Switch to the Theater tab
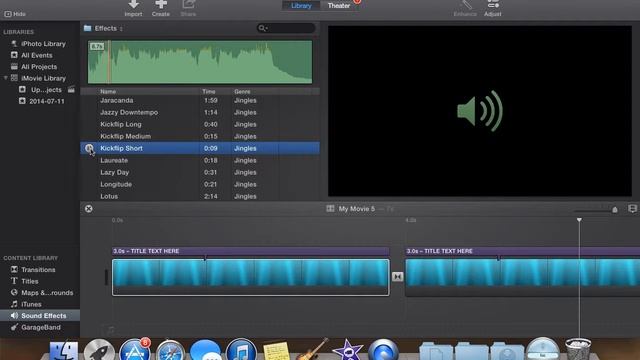This screenshot has width=640, height=360. point(339,6)
